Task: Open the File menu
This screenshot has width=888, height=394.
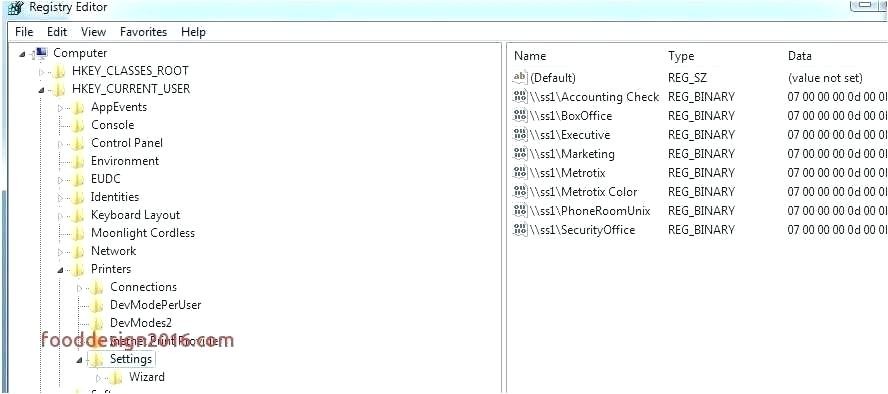Action: (x=24, y=32)
